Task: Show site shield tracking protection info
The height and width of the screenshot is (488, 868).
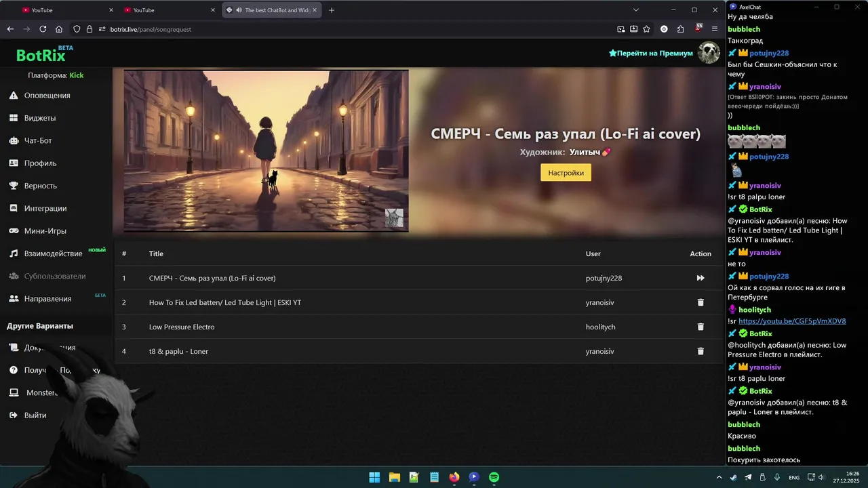Action: 77,29
